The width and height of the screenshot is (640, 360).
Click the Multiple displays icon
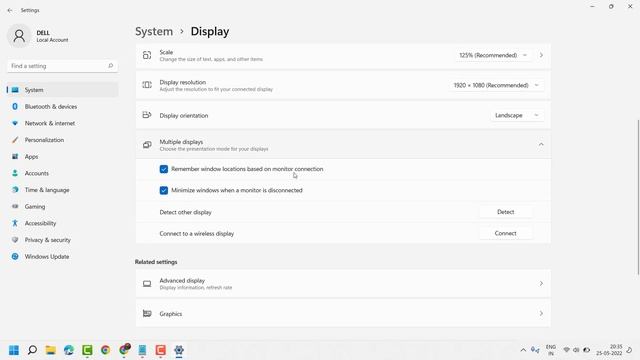(147, 145)
